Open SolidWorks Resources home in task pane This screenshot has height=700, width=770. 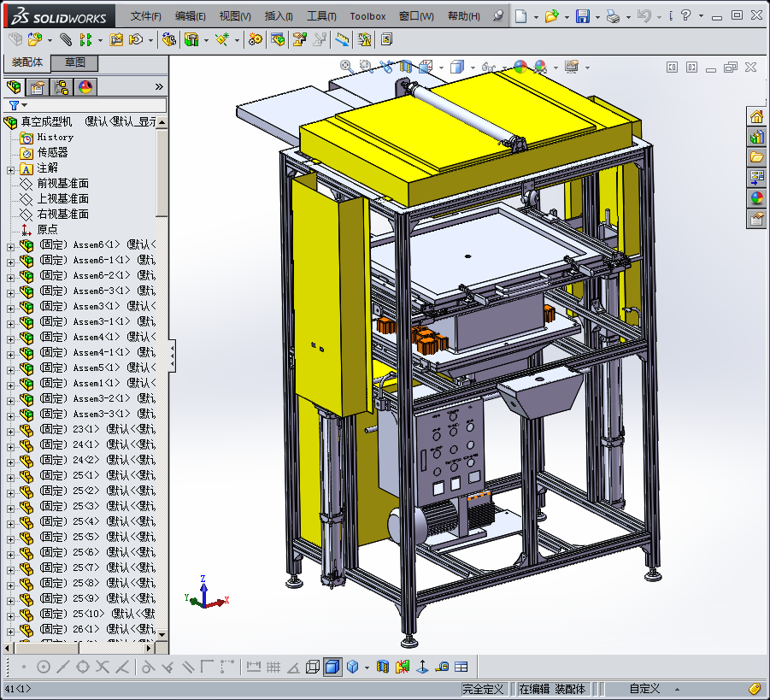(756, 117)
